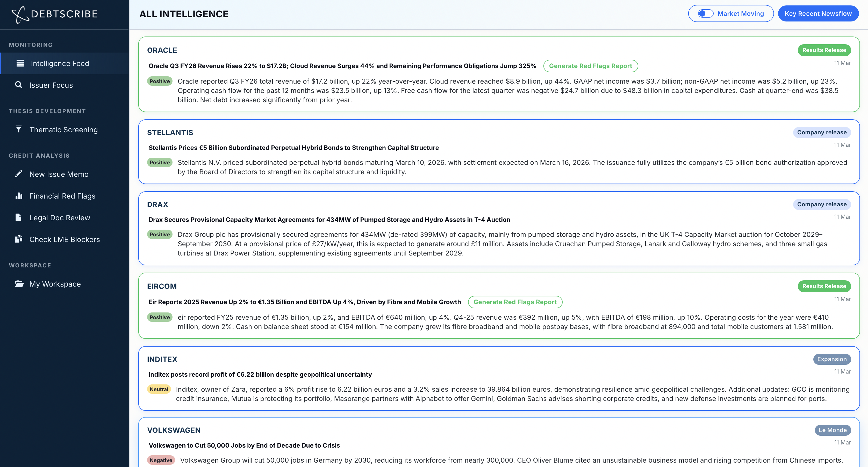Click the Oracle summary paragraph text
Screen dimensions: 868x467
pyautogui.click(x=508, y=91)
